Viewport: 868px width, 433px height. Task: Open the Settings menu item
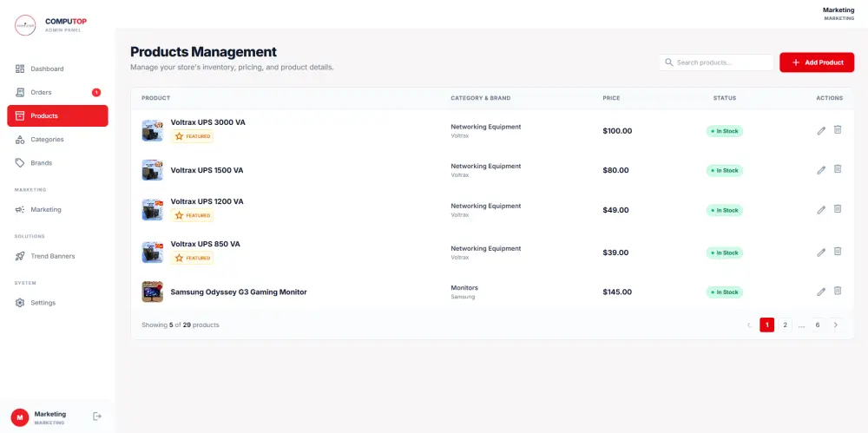(x=57, y=303)
